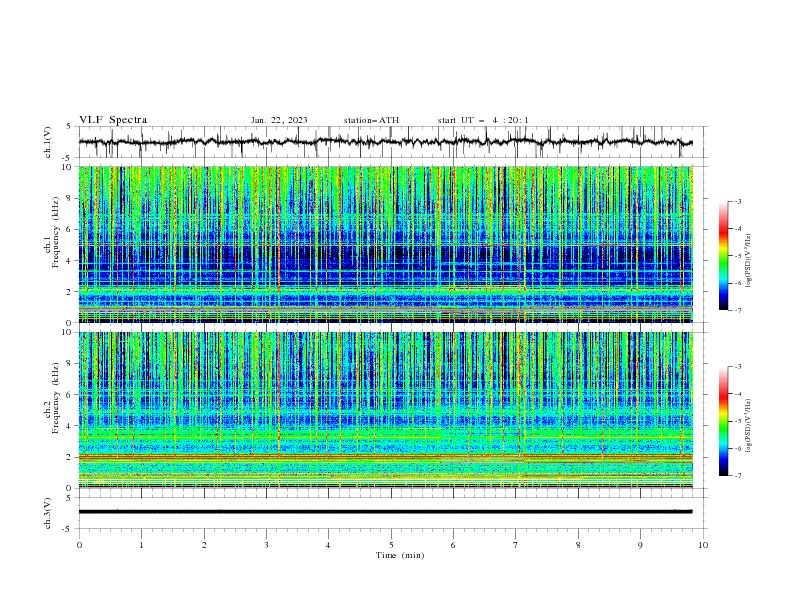Click the "VLF Spectra" plot title

point(113,120)
